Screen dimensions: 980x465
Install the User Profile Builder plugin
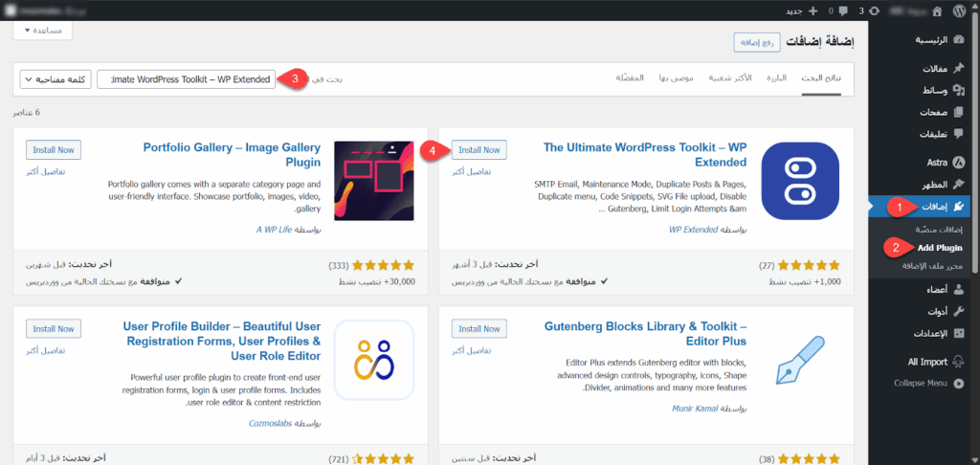coord(54,329)
